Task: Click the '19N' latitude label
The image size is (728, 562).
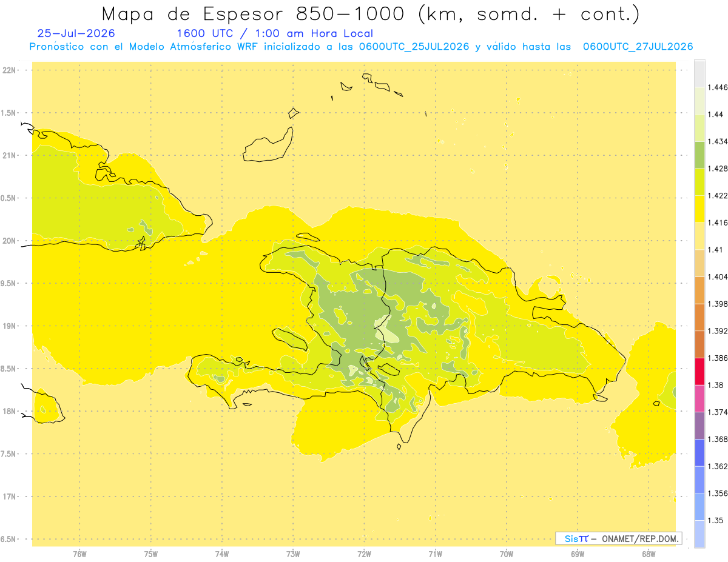Action: (x=9, y=326)
